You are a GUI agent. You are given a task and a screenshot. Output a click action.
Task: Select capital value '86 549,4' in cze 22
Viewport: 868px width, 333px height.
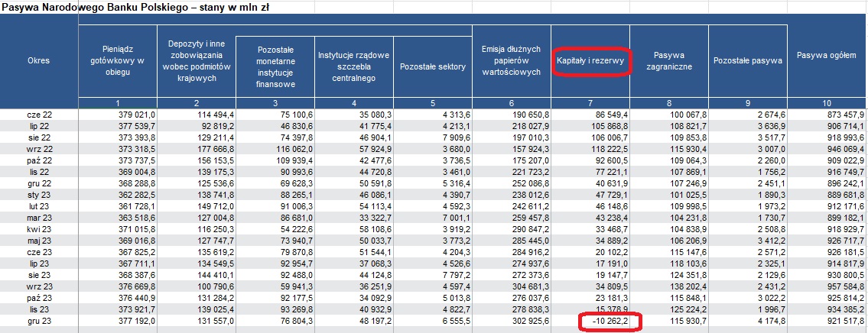[613, 115]
